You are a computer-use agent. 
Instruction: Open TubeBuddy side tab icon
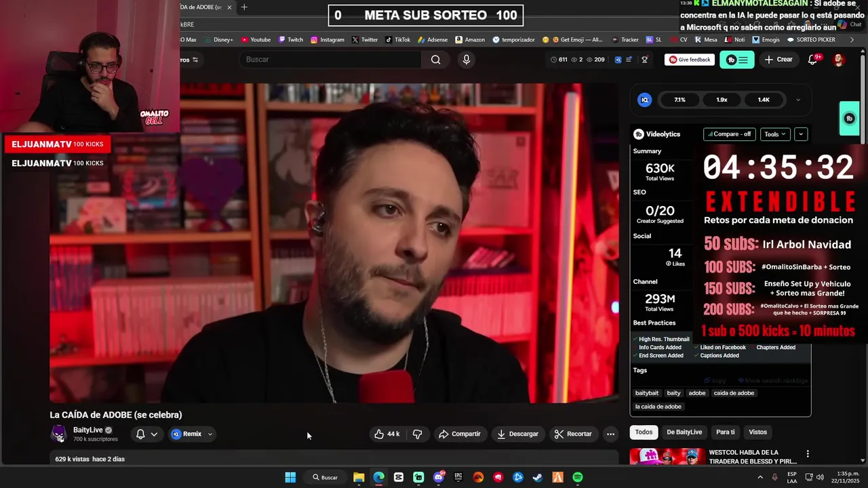[x=849, y=119]
